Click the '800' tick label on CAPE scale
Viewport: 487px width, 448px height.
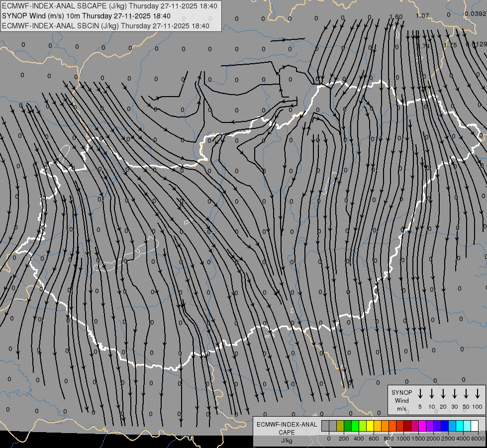[389, 439]
